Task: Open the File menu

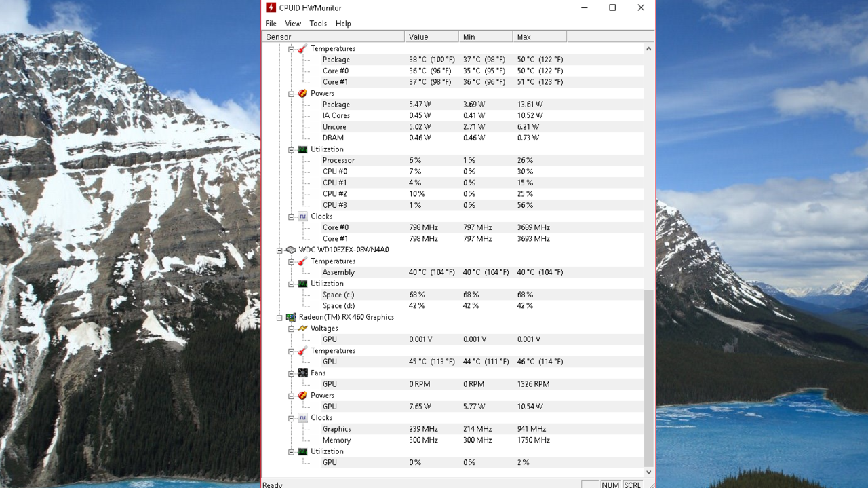Action: pos(271,23)
